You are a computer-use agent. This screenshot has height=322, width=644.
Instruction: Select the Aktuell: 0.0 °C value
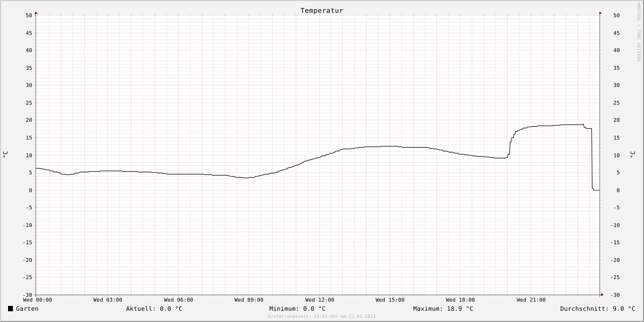point(154,309)
